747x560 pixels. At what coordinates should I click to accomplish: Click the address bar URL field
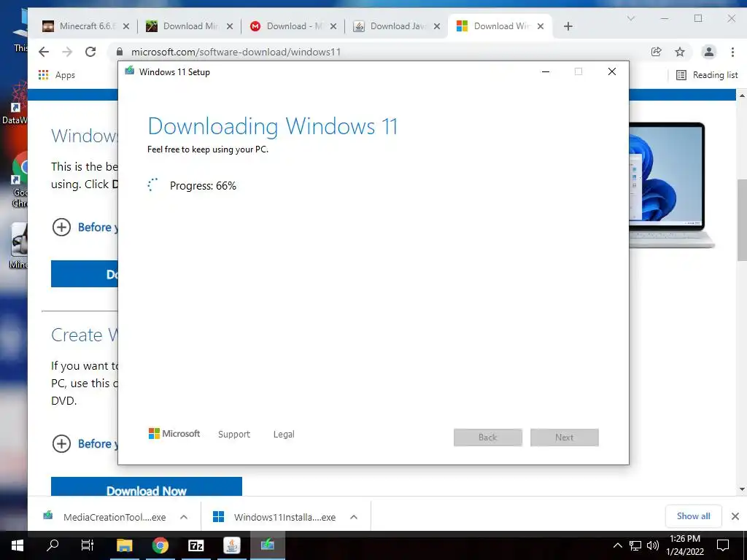(381, 52)
